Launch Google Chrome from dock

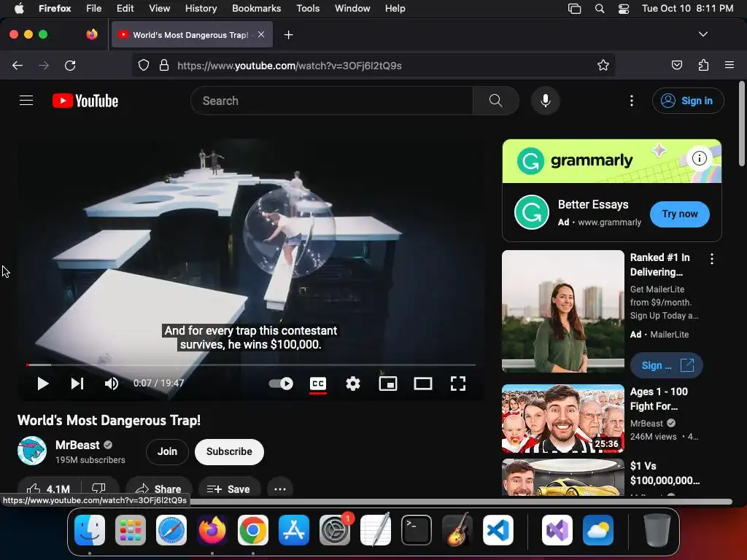point(253,530)
